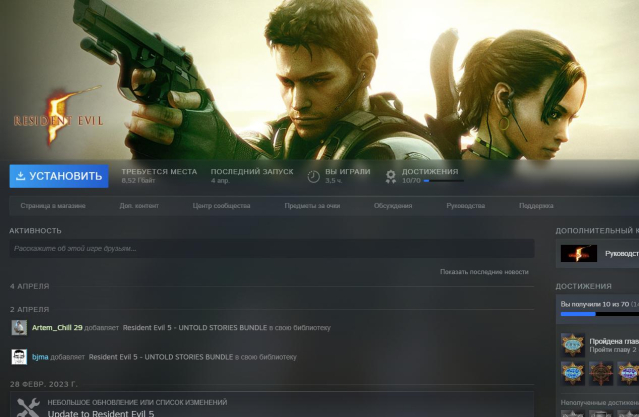Image resolution: width=639 pixels, height=417 pixels.
Task: Open the Страница в магазине tab
Action: pos(53,206)
